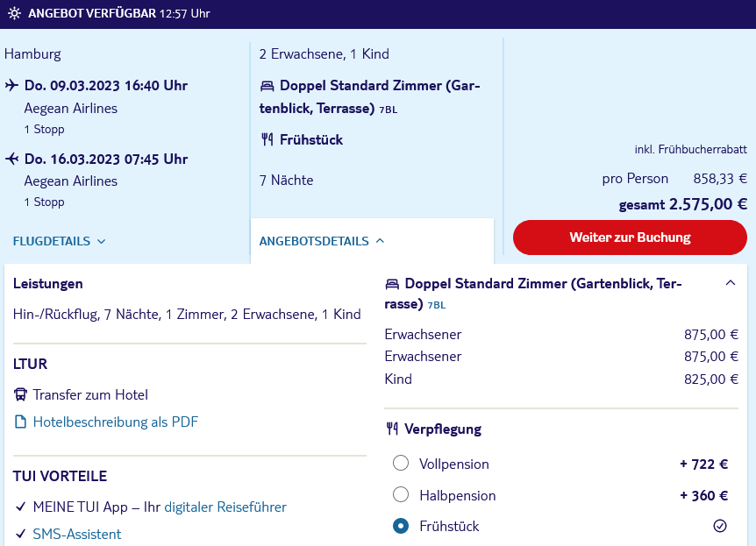This screenshot has height=546, width=756.
Task: Click the checkmark circle icon in the Frühstück row
Action: pos(719,526)
